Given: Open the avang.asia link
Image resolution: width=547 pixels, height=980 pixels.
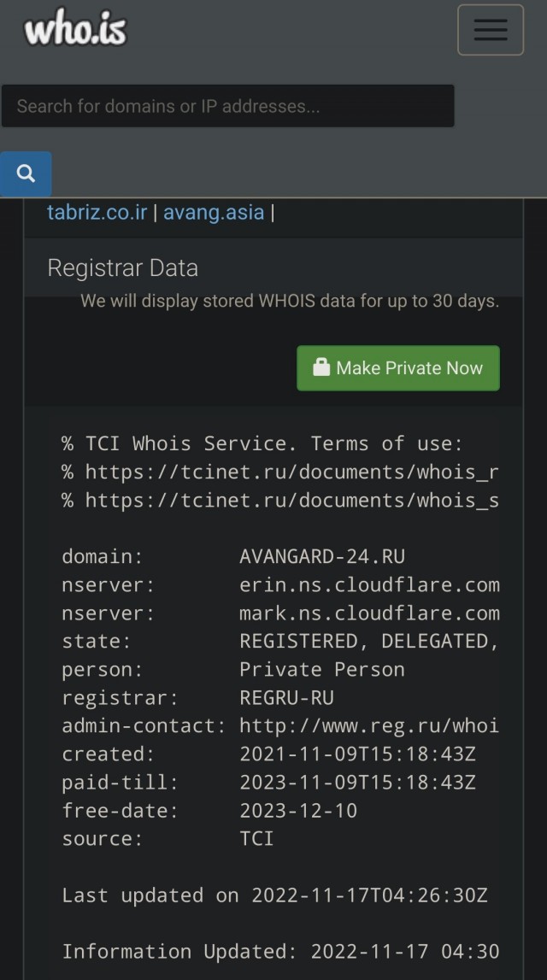Looking at the screenshot, I should pyautogui.click(x=214, y=213).
